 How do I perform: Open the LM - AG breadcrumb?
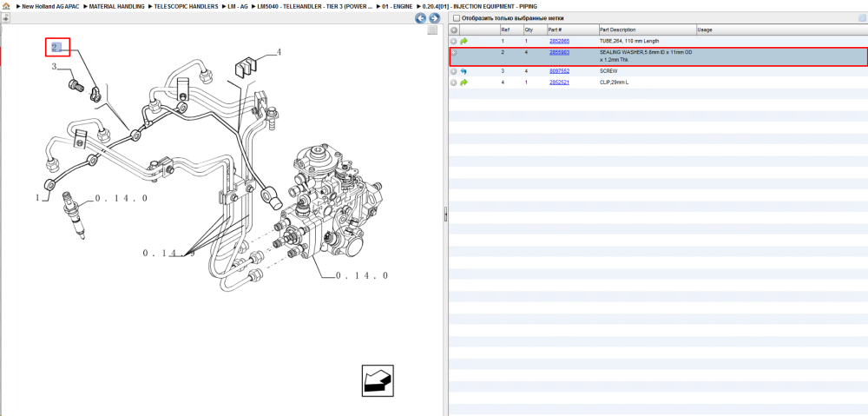[239, 6]
